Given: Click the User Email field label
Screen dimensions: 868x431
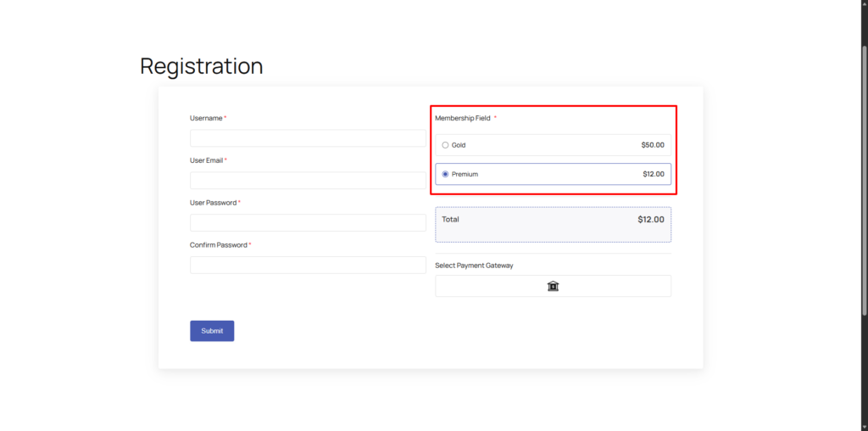Looking at the screenshot, I should click(x=206, y=160).
